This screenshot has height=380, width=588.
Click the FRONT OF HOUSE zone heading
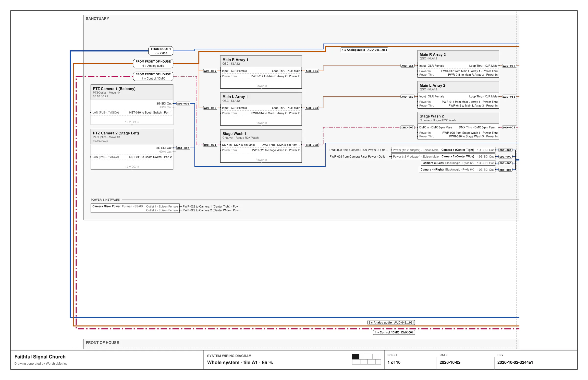(x=102, y=343)
